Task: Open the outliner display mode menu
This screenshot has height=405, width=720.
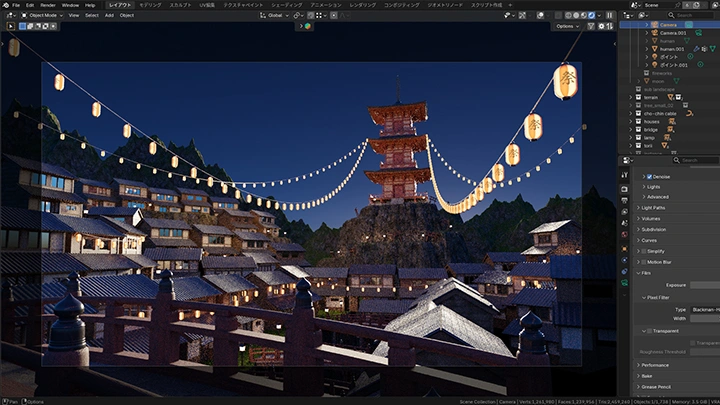Action: 643,15
